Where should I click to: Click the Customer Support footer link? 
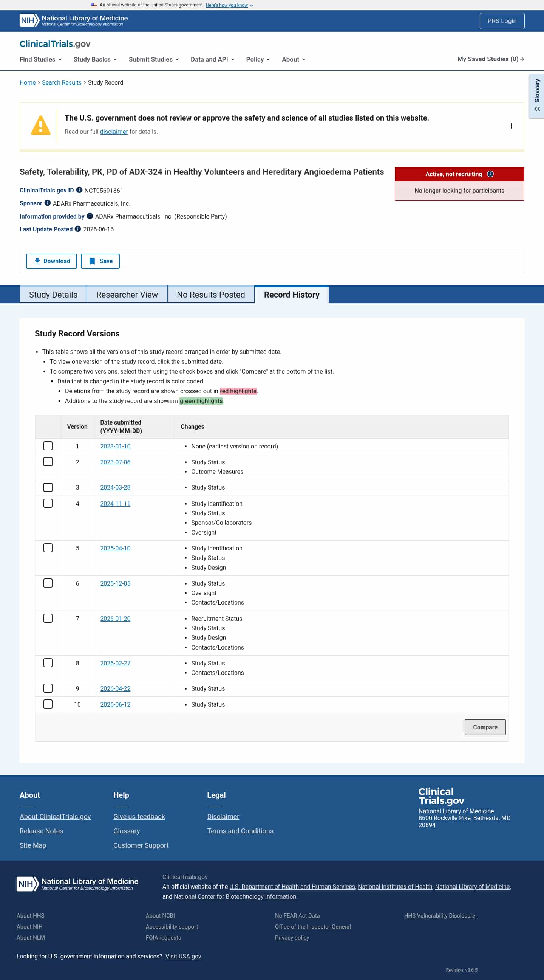[x=141, y=845]
